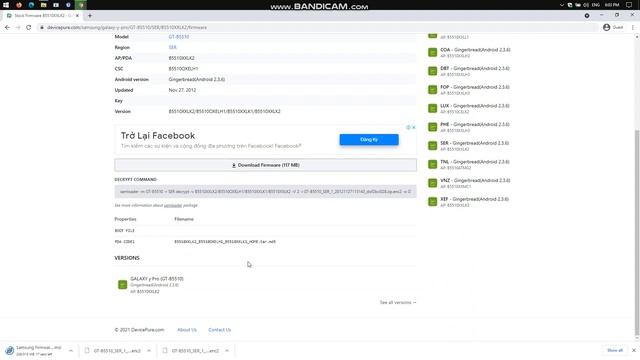Open the red Firefox-style taskbar app
This screenshot has width=640, height=360.
click(x=19, y=5)
